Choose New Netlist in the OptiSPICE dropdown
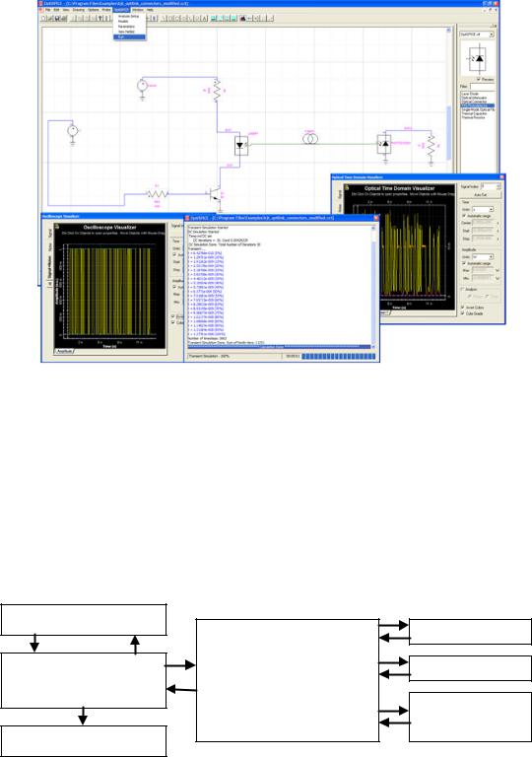The width and height of the screenshot is (532, 757). tap(126, 32)
